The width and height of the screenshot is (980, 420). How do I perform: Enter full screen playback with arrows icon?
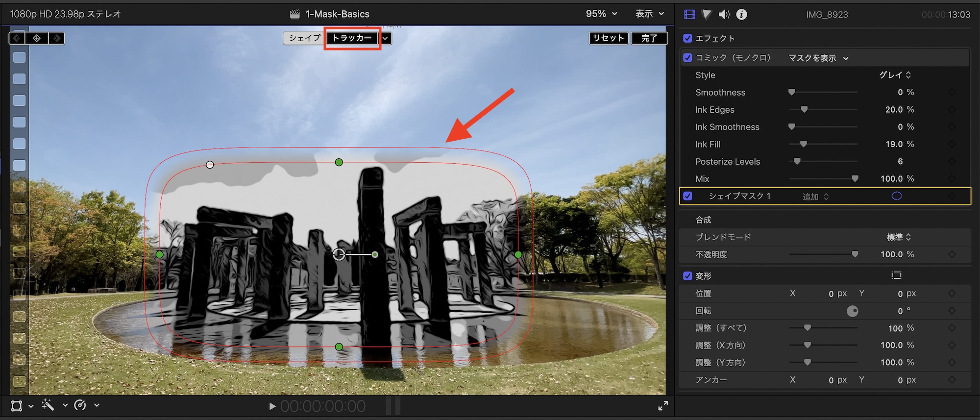tap(663, 406)
